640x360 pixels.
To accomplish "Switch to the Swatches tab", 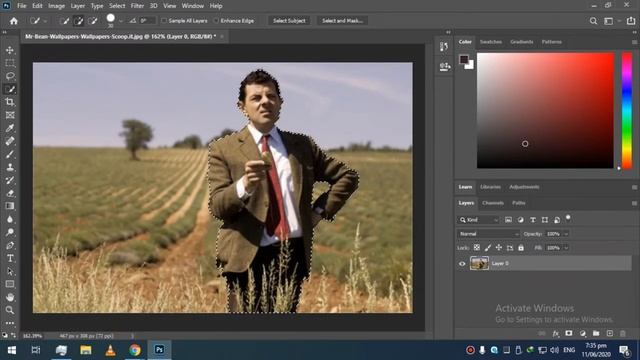I will [x=491, y=42].
